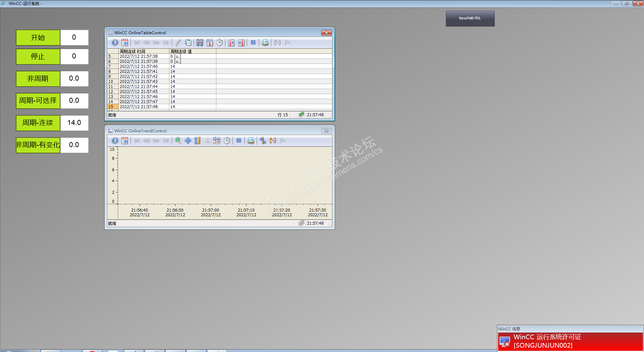Pause updating in the OnlineTableControl toolbar
Image resolution: width=644 pixels, height=352 pixels.
(x=253, y=43)
